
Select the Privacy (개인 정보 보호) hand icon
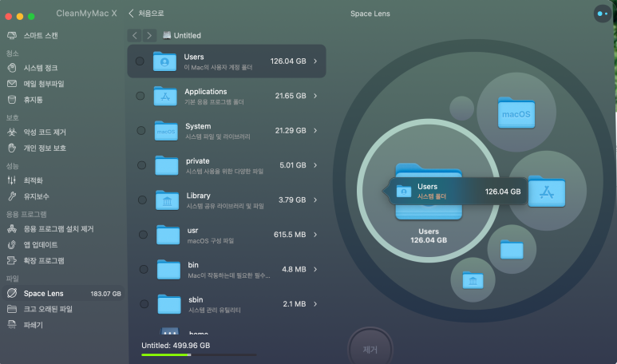pyautogui.click(x=12, y=148)
